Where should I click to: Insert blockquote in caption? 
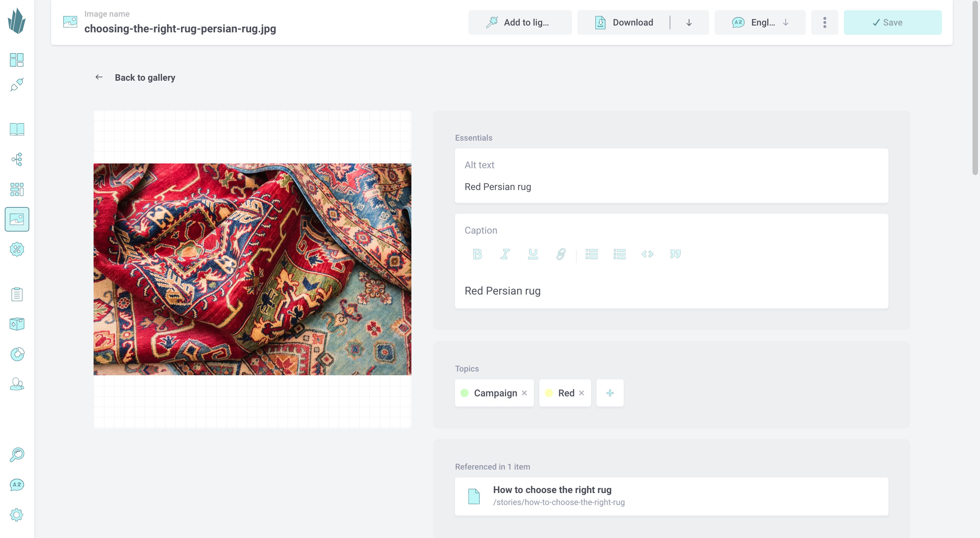tap(675, 254)
